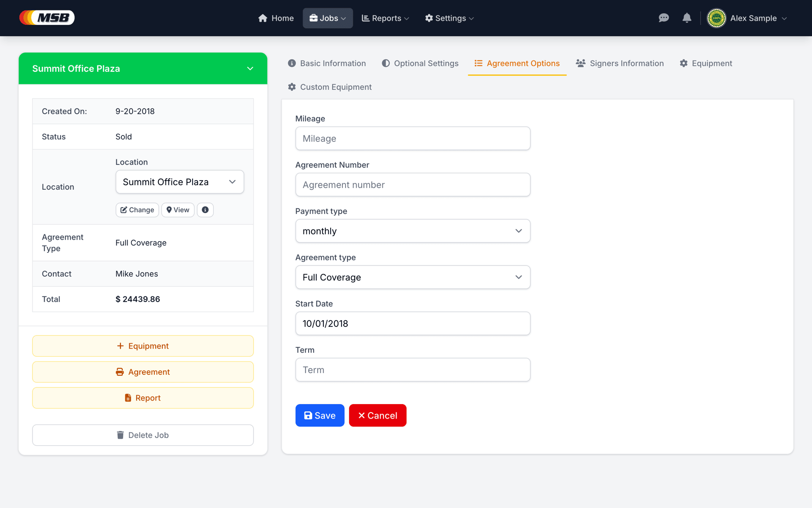Viewport: 812px width, 508px height.
Task: Click the MSB logo
Action: point(47,18)
